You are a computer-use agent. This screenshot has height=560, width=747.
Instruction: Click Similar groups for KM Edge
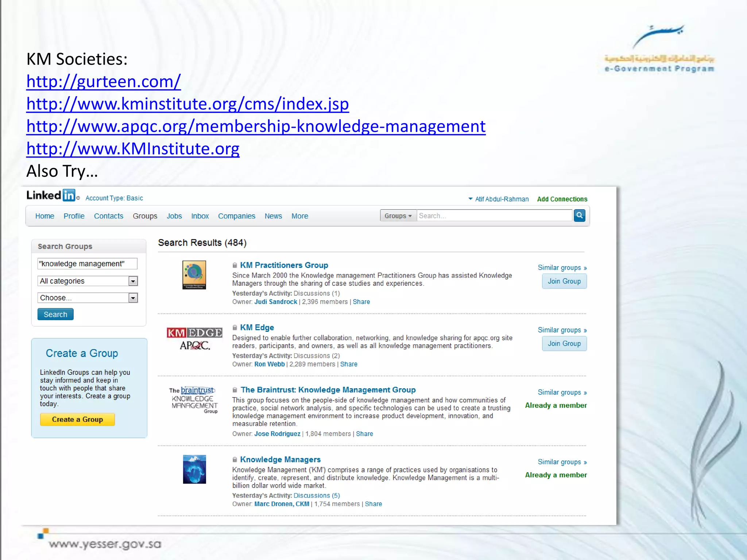pos(562,330)
